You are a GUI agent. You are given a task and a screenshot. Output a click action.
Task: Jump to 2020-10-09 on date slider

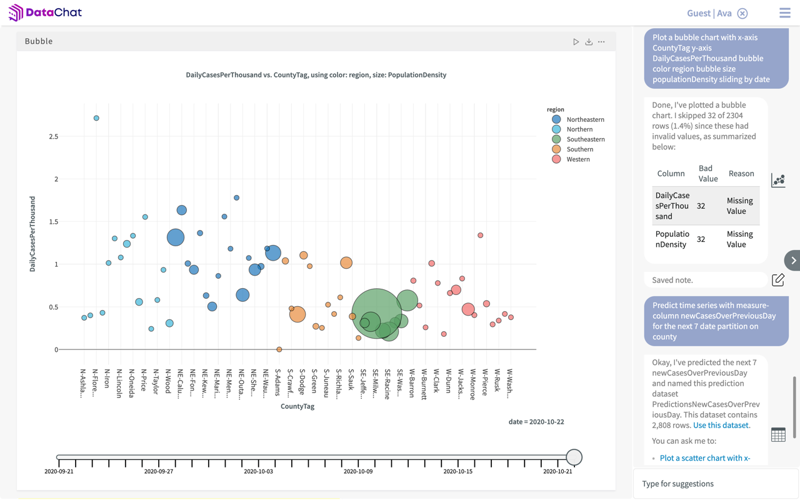point(358,459)
